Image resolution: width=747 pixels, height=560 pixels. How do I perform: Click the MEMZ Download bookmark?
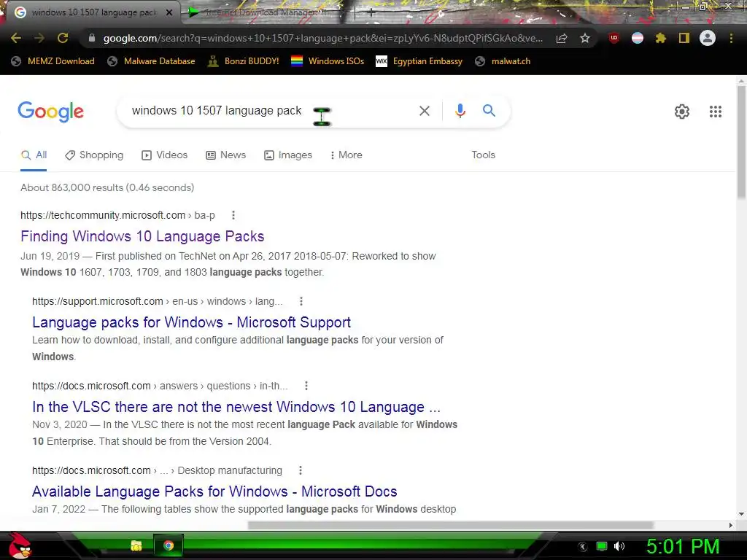pos(53,61)
